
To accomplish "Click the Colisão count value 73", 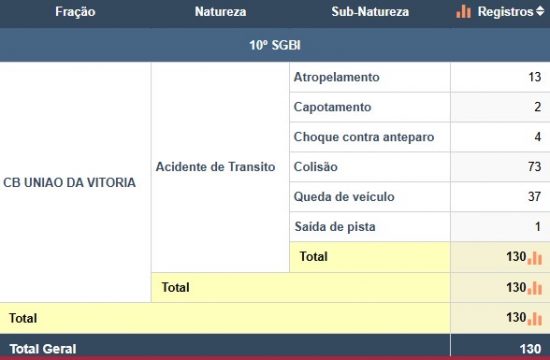I will [534, 167].
